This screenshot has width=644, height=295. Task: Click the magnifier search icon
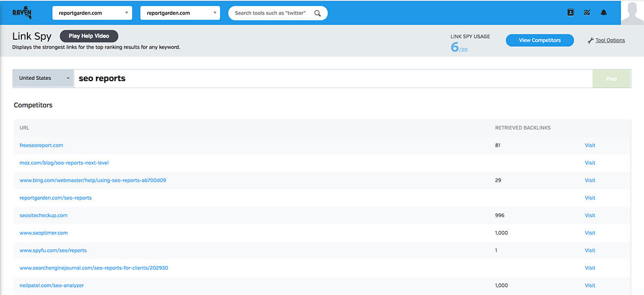318,13
